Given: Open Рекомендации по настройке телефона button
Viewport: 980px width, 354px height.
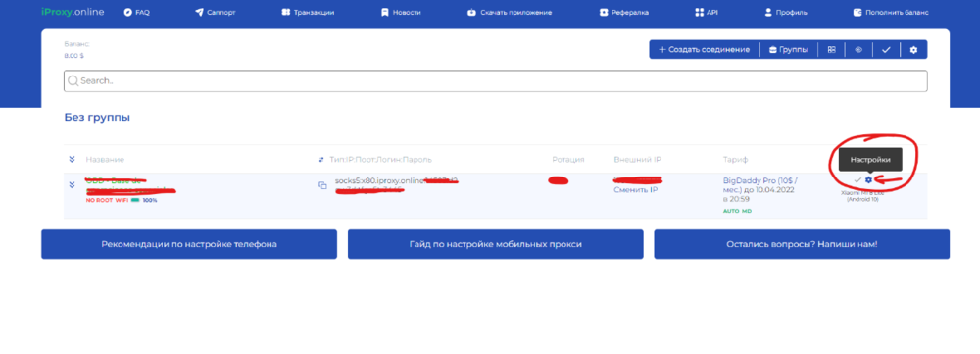Looking at the screenshot, I should [x=189, y=244].
